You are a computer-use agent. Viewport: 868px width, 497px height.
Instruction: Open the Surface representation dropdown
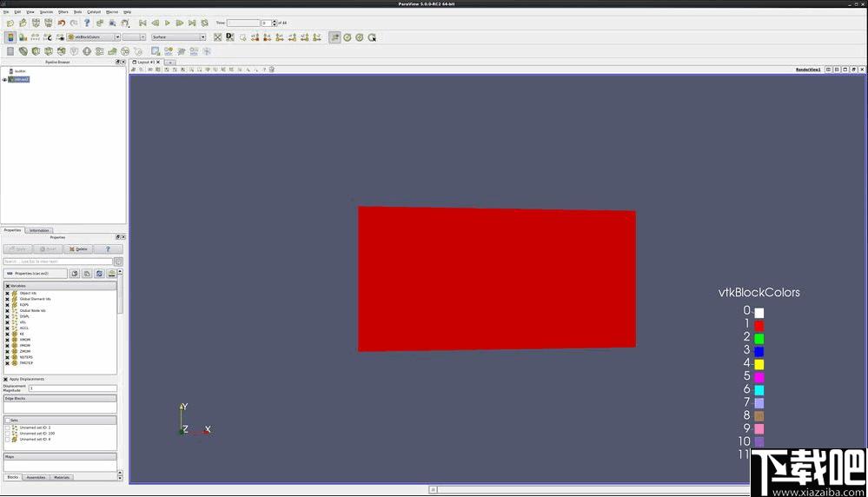pyautogui.click(x=179, y=37)
